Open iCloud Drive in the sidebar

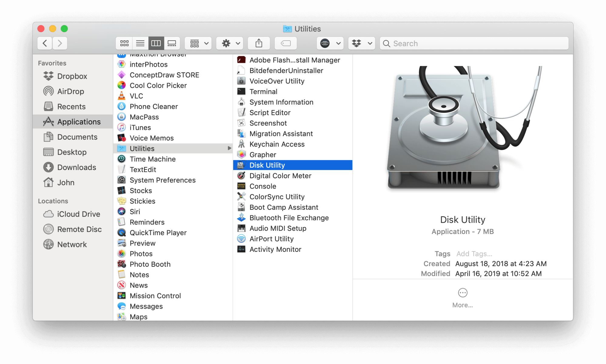73,214
